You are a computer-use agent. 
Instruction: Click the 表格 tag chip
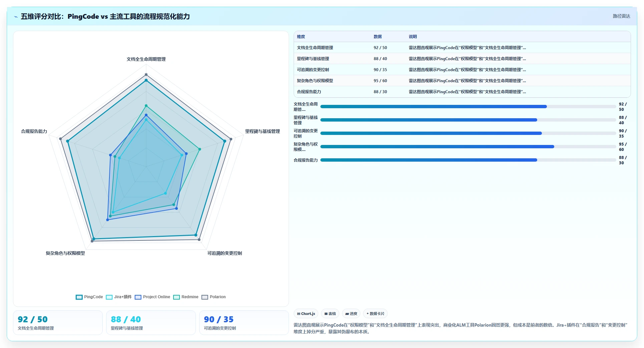click(x=330, y=314)
